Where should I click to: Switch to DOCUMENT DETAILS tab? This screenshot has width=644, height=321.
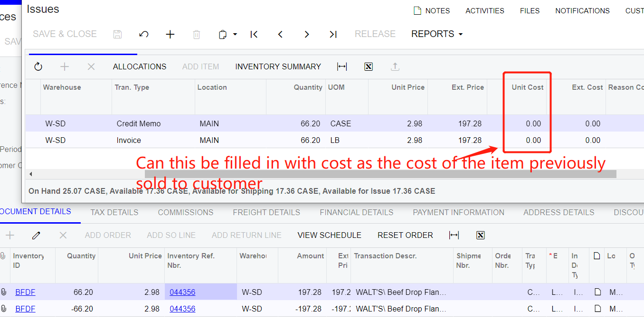(36, 212)
